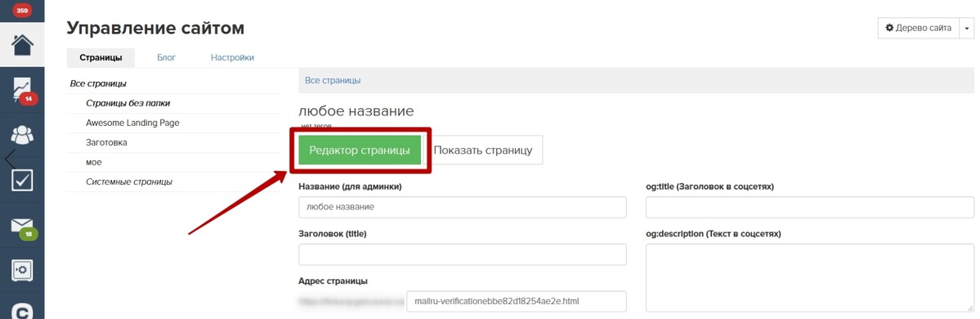Screen dimensions: 980x319
Task: Select the Страницы tab
Action: (x=100, y=57)
